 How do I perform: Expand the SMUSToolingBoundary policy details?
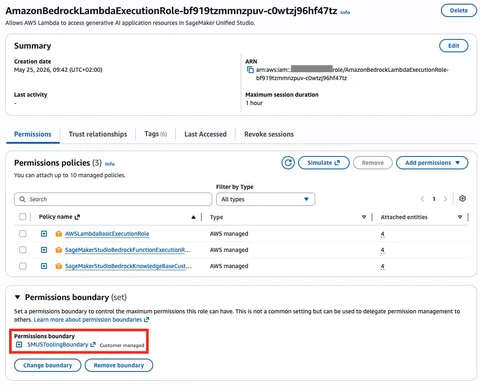(x=19, y=345)
